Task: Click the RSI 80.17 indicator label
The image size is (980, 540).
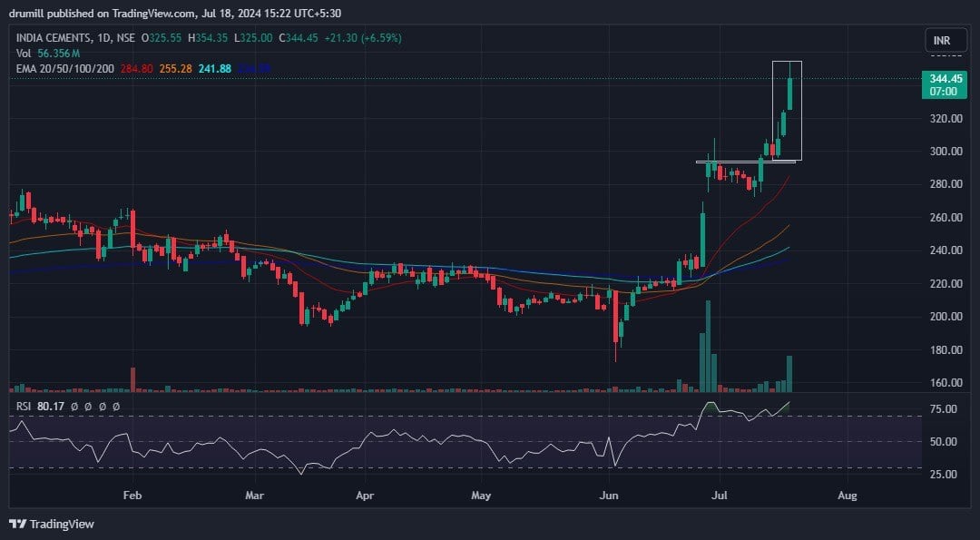Action: pyautogui.click(x=41, y=407)
